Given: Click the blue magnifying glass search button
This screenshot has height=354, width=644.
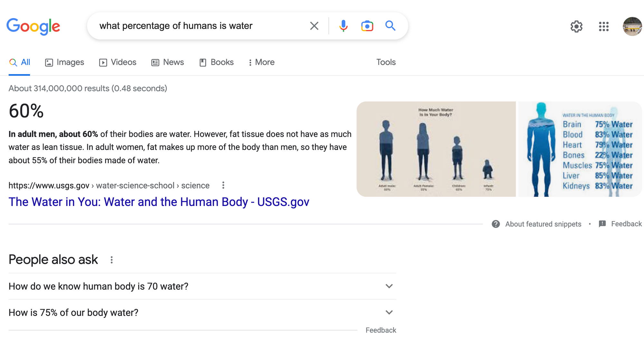Looking at the screenshot, I should click(x=390, y=26).
